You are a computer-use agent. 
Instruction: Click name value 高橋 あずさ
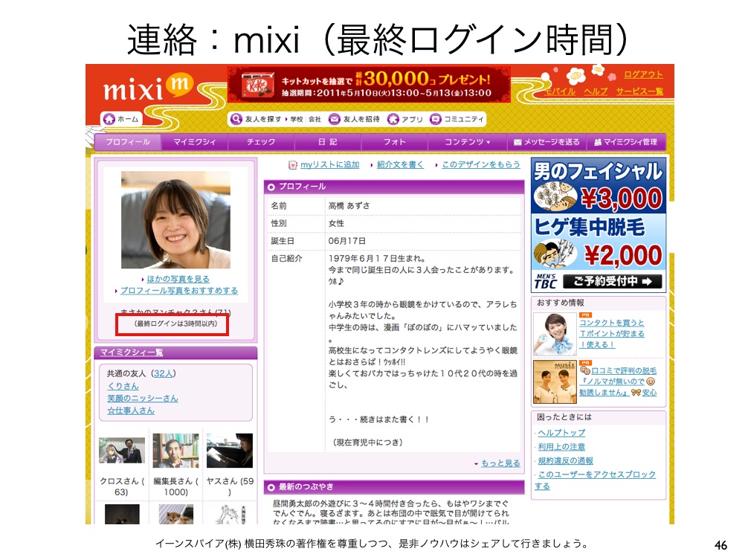pyautogui.click(x=349, y=205)
